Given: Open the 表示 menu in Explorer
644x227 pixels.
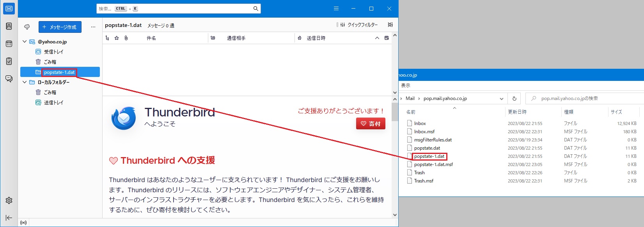Looking at the screenshot, I should coord(406,86).
